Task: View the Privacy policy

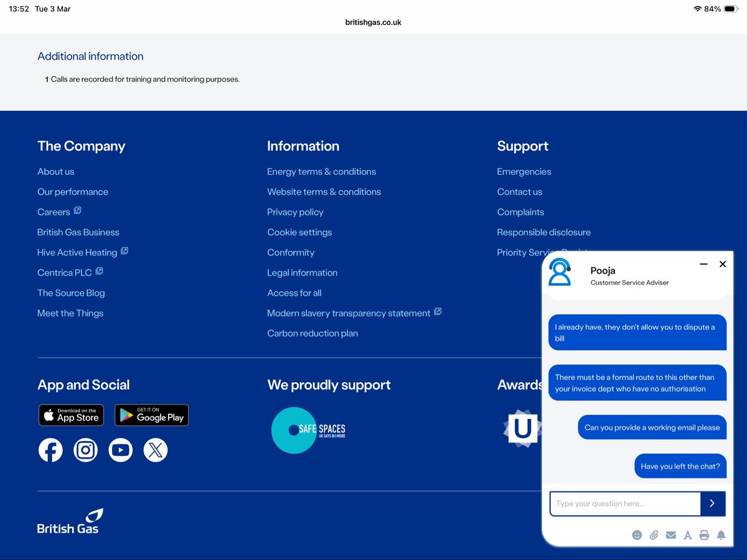Action: tap(296, 212)
